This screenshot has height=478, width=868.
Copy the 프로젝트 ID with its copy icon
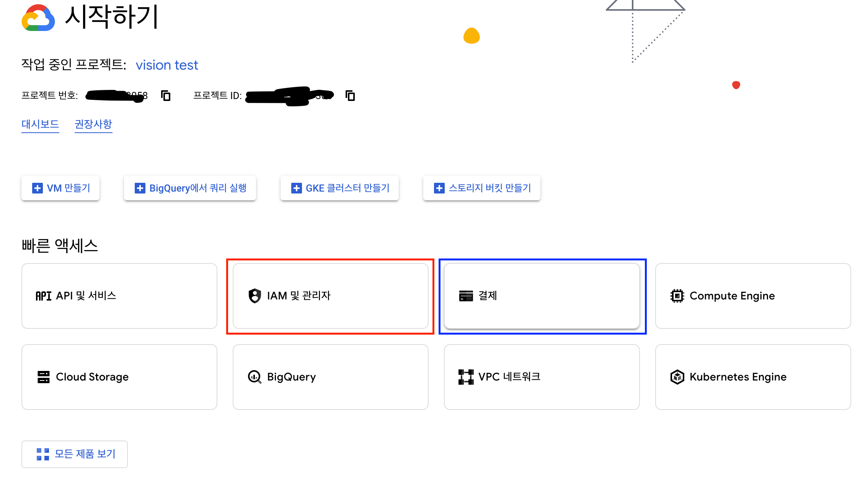tap(349, 96)
